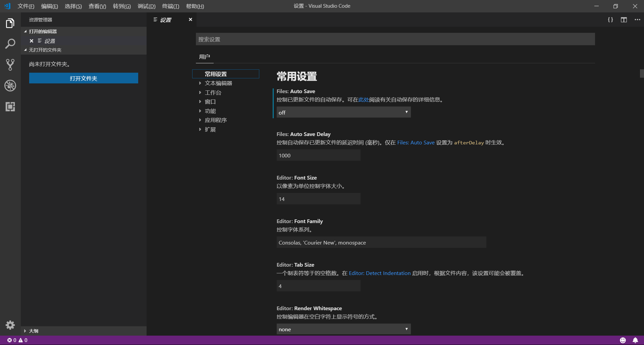
Task: Open the 编辑(E) menu
Action: click(x=49, y=6)
